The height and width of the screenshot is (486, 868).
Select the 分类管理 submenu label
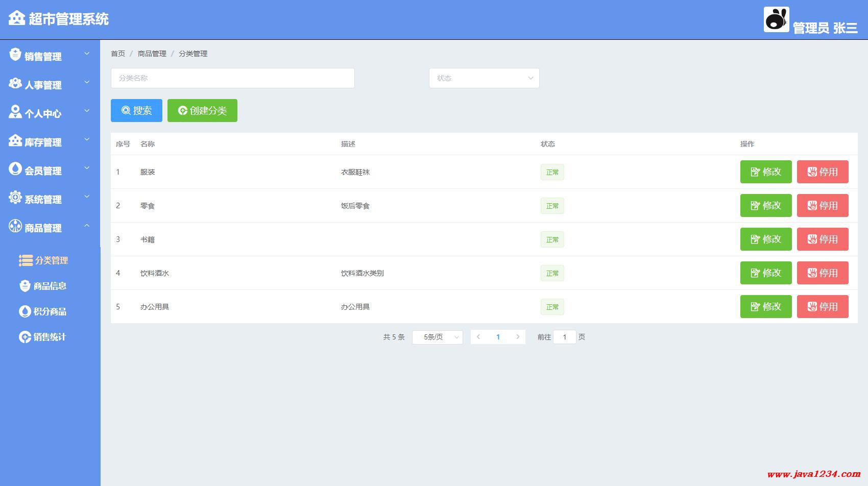point(51,260)
